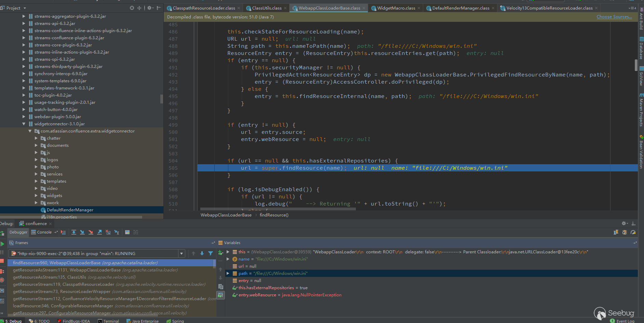Toggle the Mute Breakpoints icon

coord(2,281)
